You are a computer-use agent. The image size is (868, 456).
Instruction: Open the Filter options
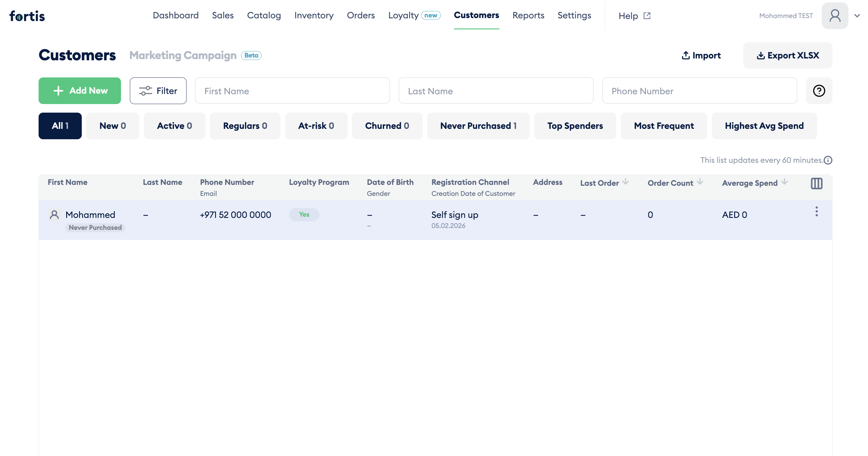pyautogui.click(x=158, y=91)
